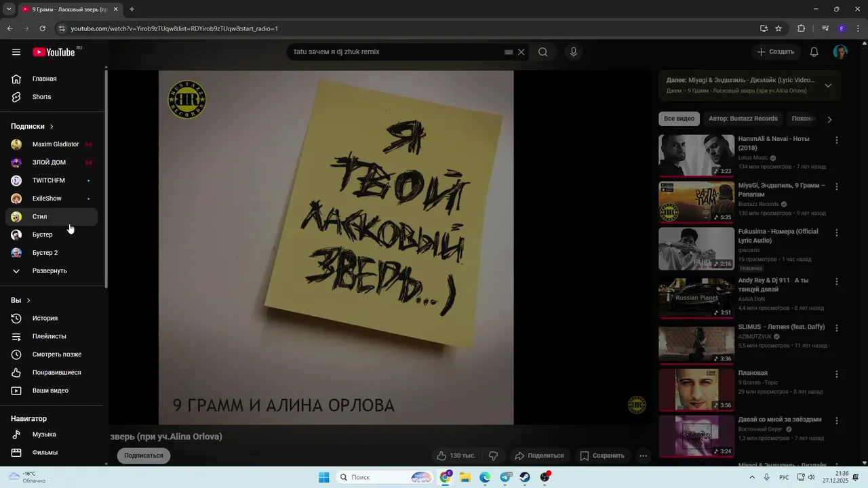868x488 pixels.
Task: Clear the search query with X
Action: tap(521, 52)
